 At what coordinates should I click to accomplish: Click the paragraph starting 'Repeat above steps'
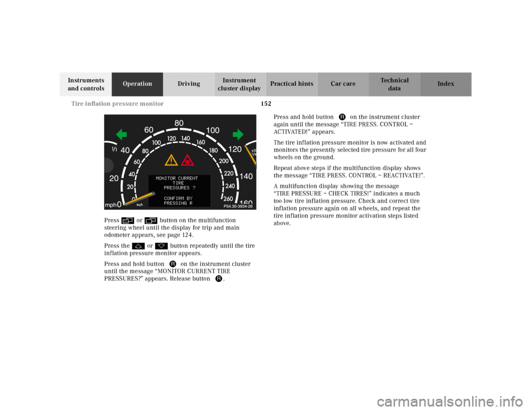[349, 172]
